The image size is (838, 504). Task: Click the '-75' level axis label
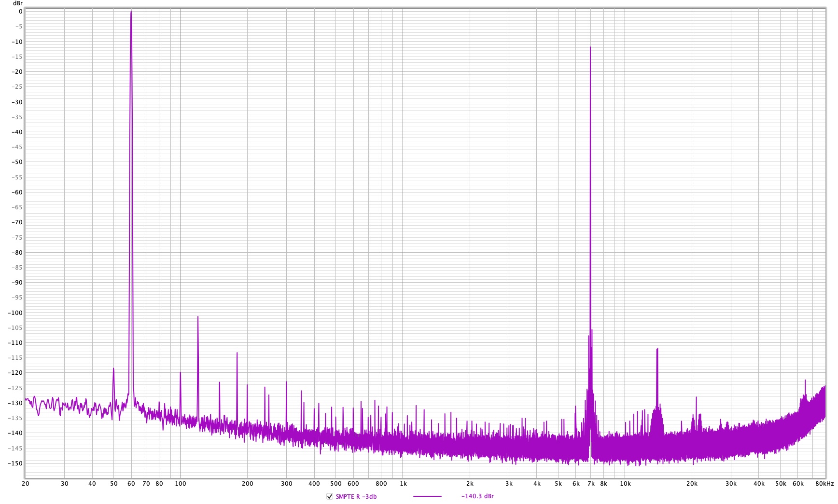point(17,237)
